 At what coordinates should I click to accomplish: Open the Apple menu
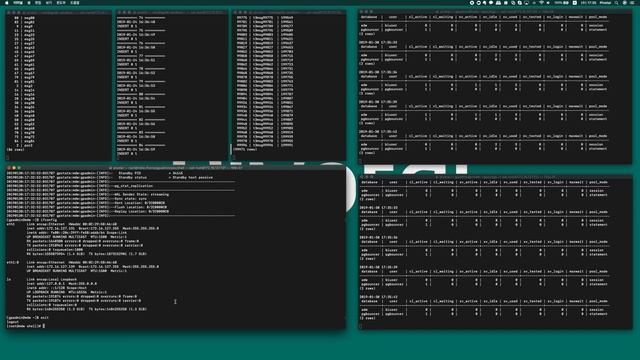click(7, 2)
